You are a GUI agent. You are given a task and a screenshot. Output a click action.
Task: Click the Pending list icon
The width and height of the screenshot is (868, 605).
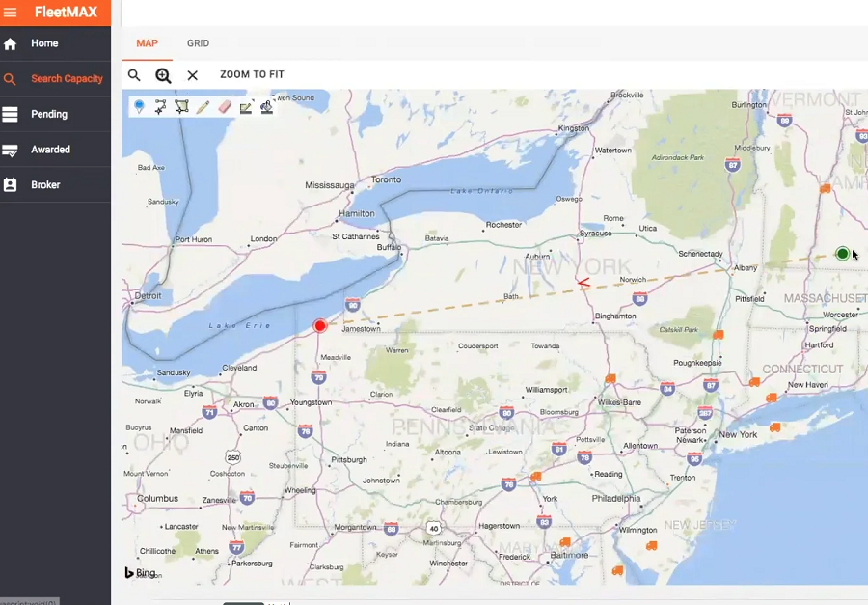click(10, 114)
